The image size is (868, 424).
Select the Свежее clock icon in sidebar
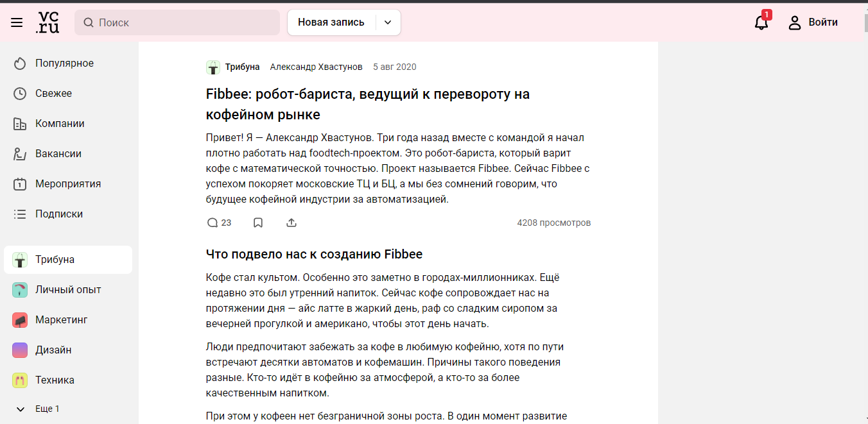20,93
